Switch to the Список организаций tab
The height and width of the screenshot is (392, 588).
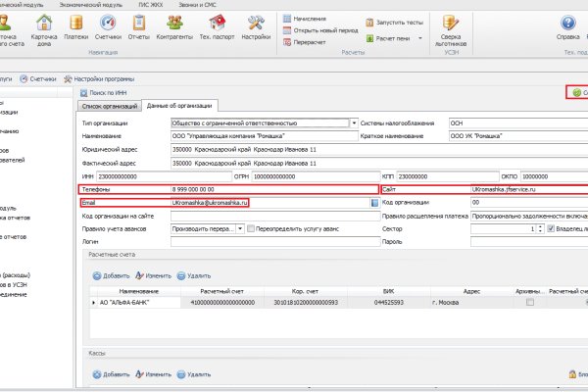pos(109,105)
